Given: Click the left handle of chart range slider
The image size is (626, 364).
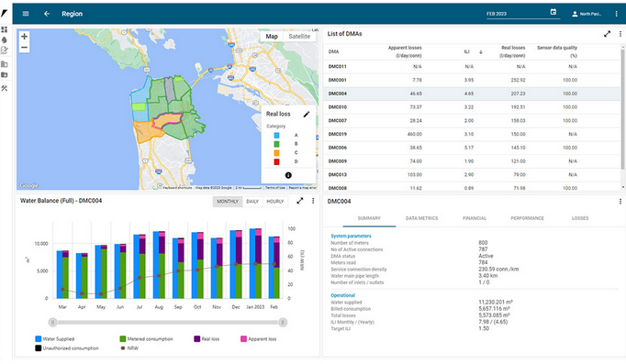Looking at the screenshot, I should coord(52,322).
